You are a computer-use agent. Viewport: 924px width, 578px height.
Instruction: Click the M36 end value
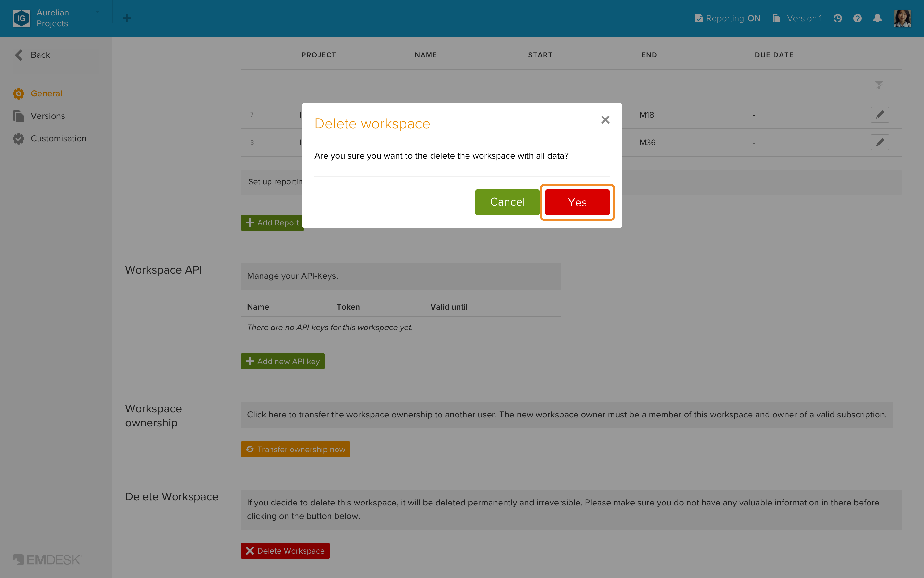tap(647, 142)
